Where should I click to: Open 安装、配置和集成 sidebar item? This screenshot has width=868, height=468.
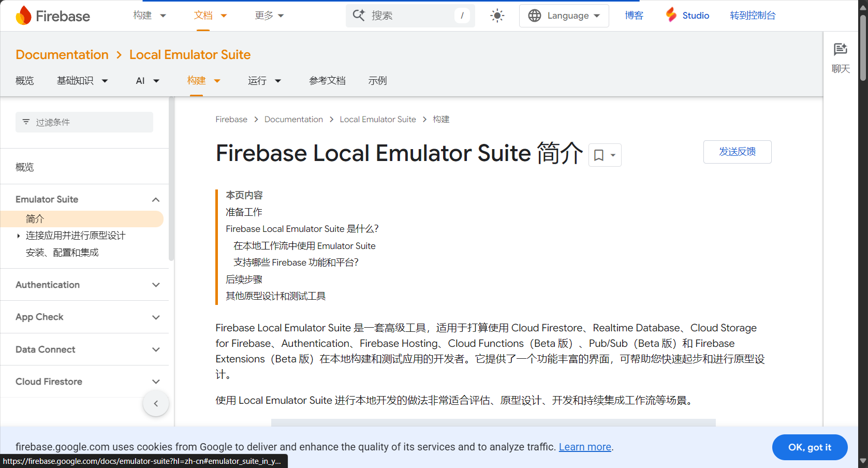coord(62,253)
